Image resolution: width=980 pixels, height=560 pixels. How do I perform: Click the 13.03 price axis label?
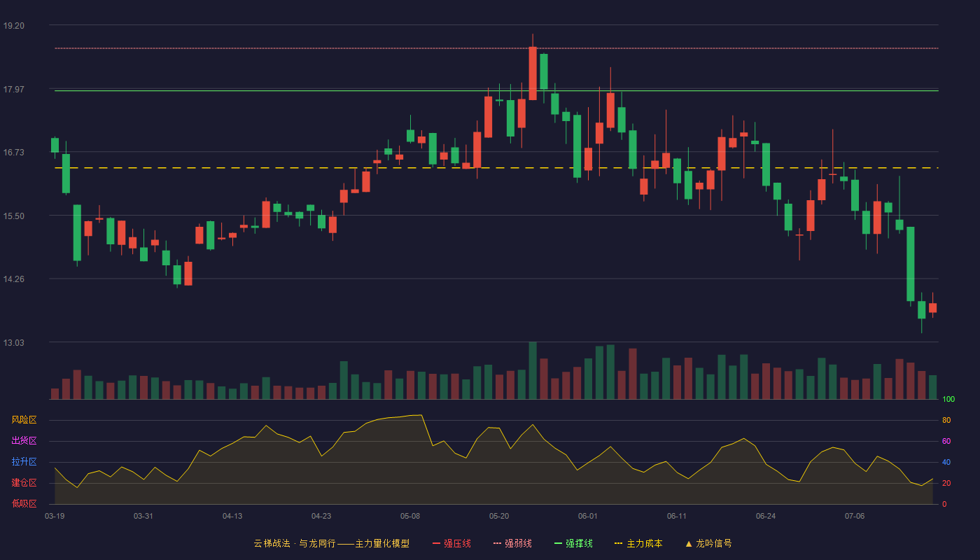click(x=13, y=343)
